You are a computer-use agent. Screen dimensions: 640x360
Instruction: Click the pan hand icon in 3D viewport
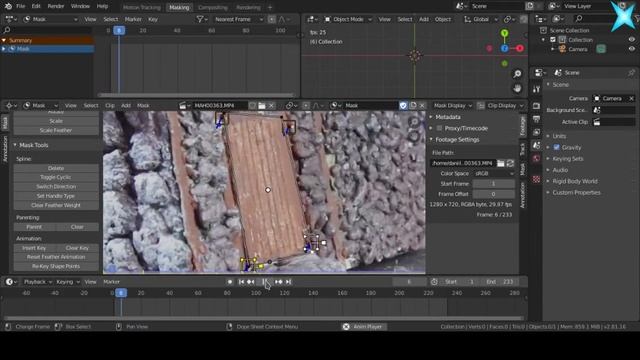pyautogui.click(x=517, y=88)
